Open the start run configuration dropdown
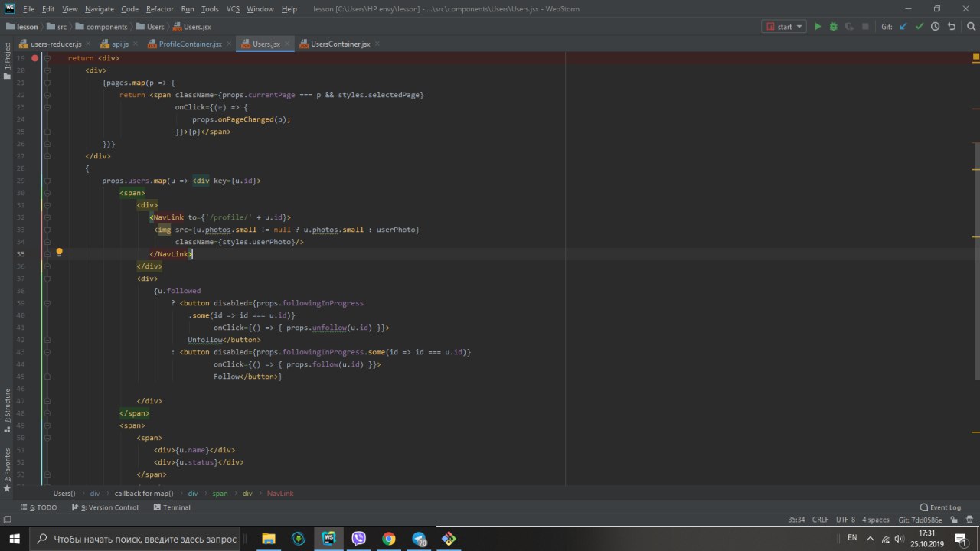This screenshot has height=551, width=980. (784, 27)
